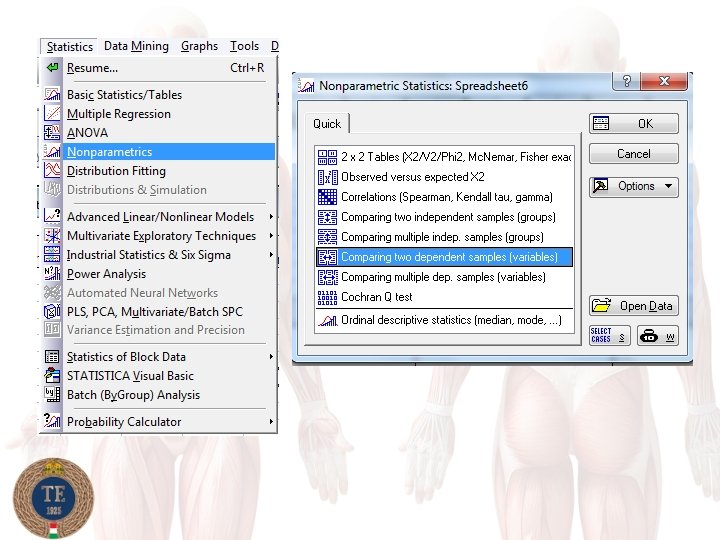The width and height of the screenshot is (720, 540).
Task: Select 'Comparing multiple indep. samples (groups)' entry
Action: 444,237
